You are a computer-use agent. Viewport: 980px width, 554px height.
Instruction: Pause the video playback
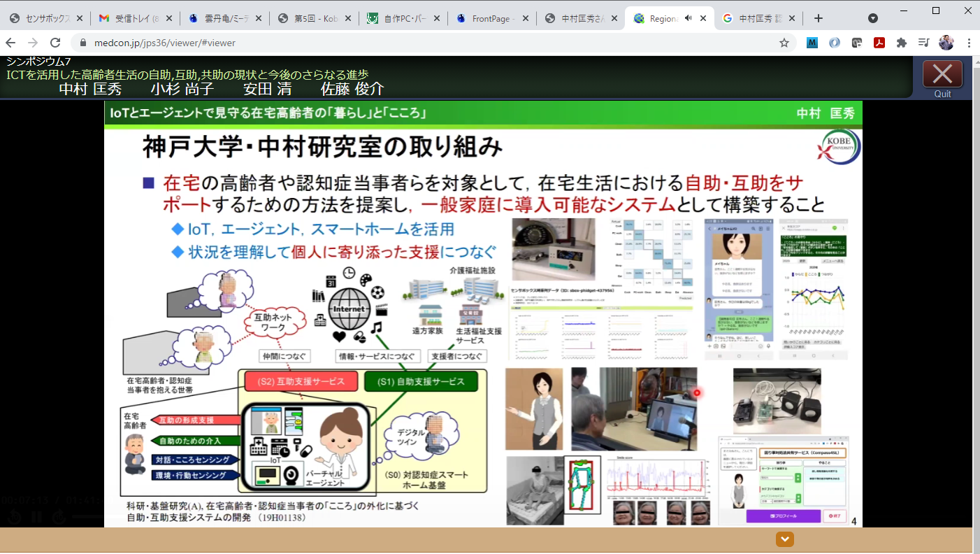pyautogui.click(x=37, y=517)
